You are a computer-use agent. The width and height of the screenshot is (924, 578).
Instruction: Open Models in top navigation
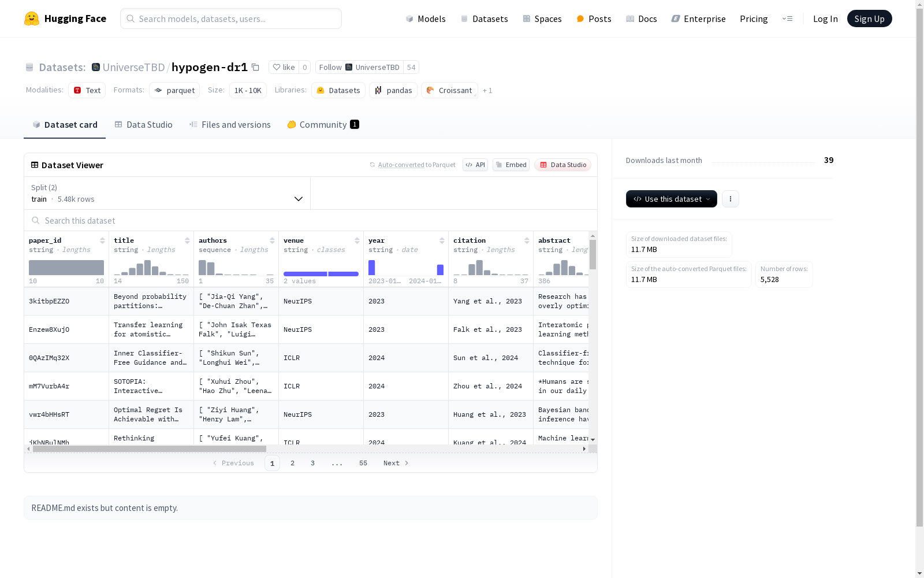426,18
